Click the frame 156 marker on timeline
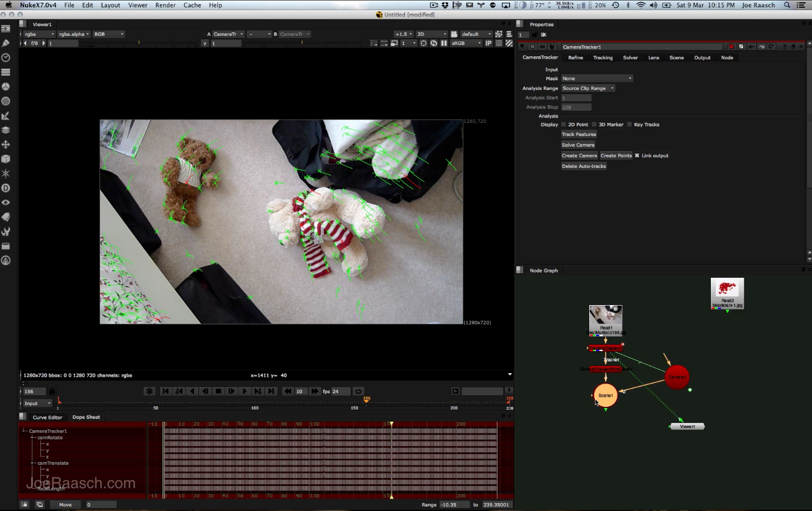Image resolution: width=812 pixels, height=511 pixels. point(367,401)
